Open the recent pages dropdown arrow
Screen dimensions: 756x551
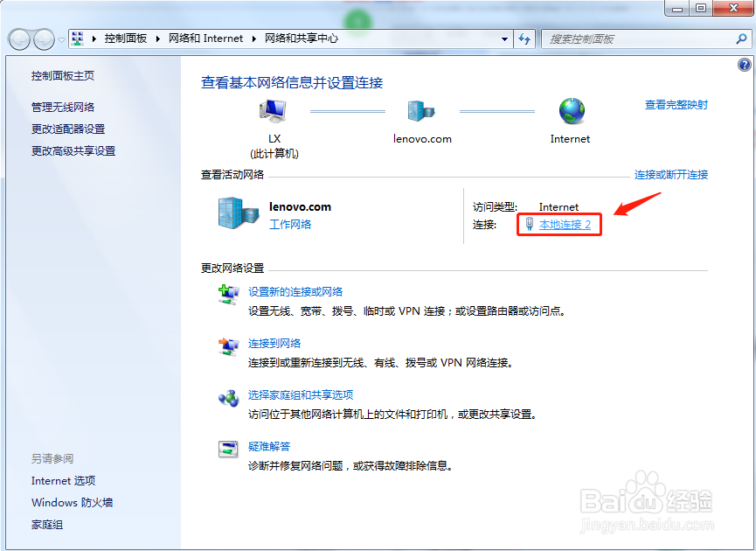(x=62, y=40)
